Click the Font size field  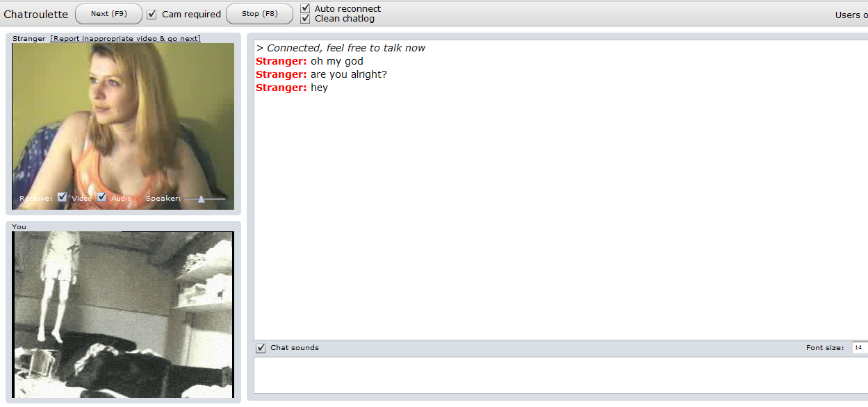click(x=860, y=348)
